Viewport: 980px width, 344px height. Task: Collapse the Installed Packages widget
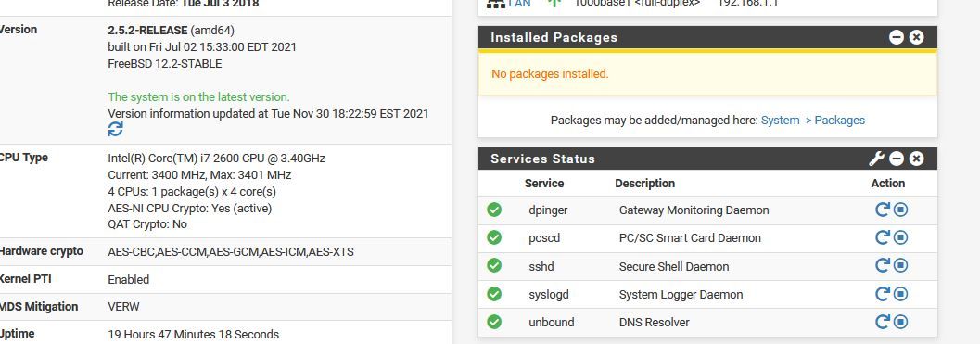point(897,37)
